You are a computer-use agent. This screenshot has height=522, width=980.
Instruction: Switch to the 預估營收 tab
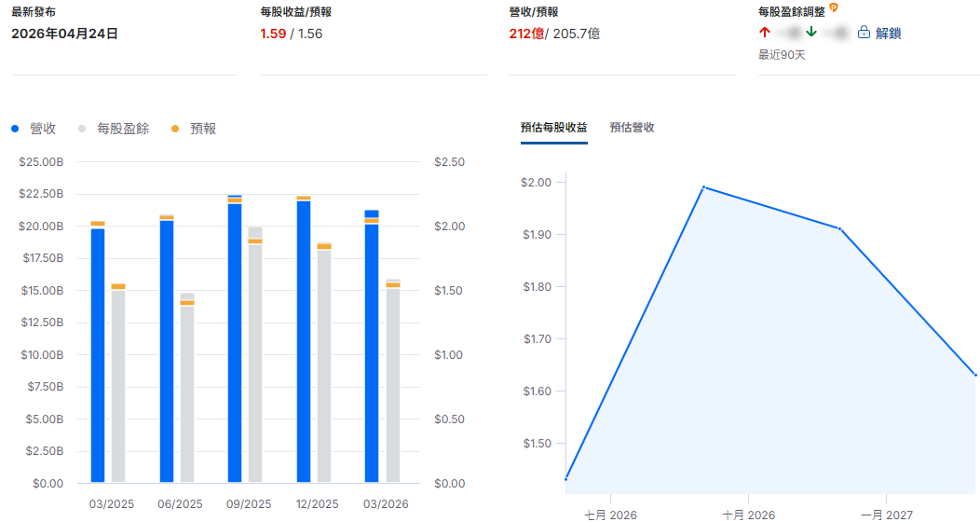tap(632, 128)
